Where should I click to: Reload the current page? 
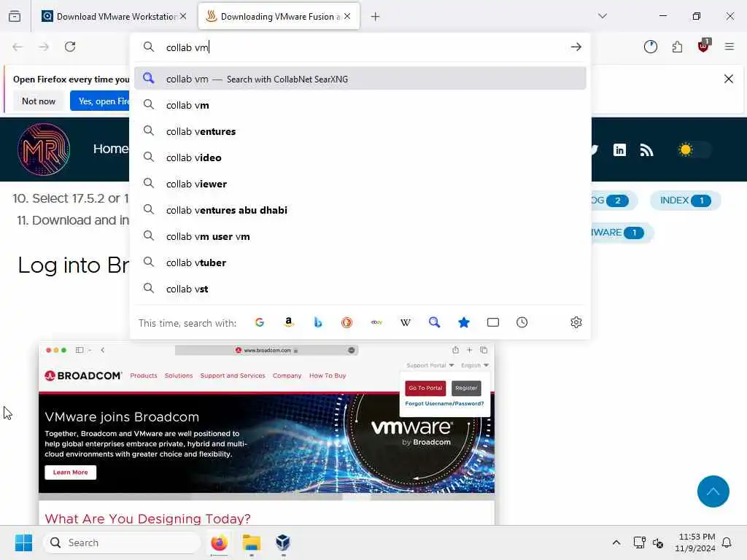(x=70, y=47)
